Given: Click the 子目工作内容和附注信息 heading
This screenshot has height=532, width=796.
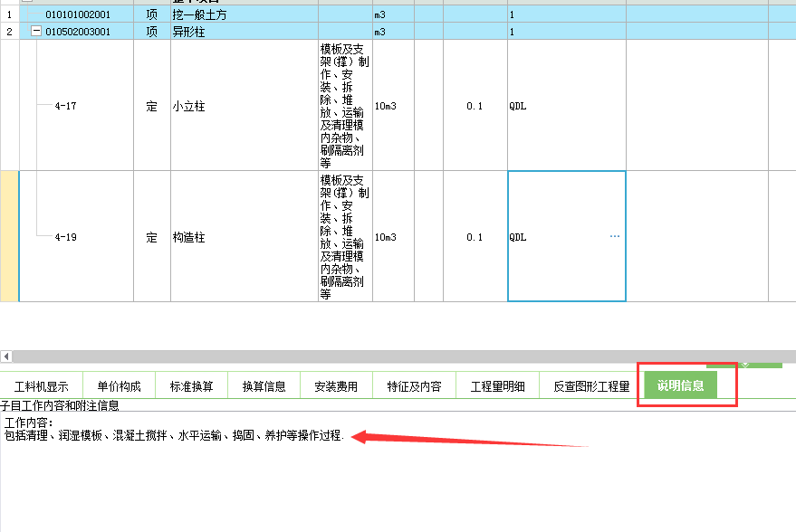Looking at the screenshot, I should (x=60, y=405).
